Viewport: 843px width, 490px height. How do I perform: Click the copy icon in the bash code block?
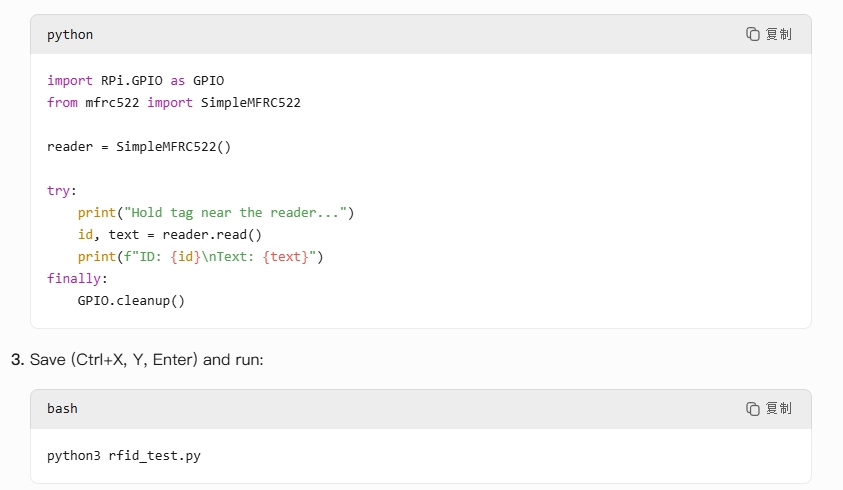tap(753, 408)
